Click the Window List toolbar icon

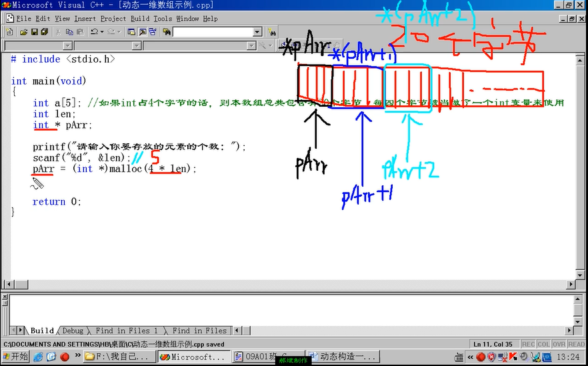click(x=153, y=32)
